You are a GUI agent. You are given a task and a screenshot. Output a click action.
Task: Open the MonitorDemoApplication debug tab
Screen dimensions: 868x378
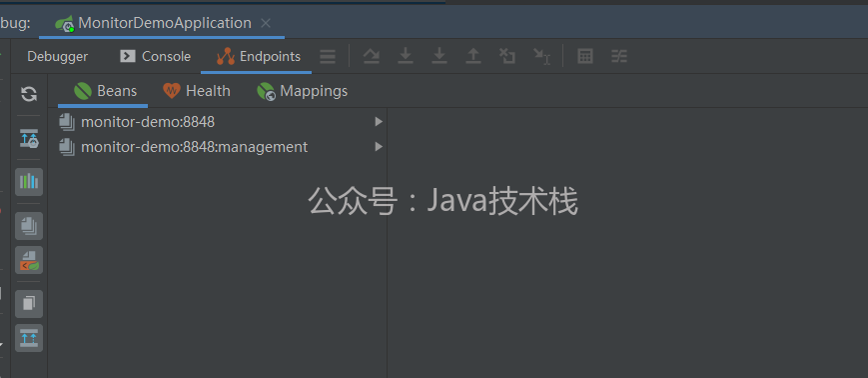[162, 23]
